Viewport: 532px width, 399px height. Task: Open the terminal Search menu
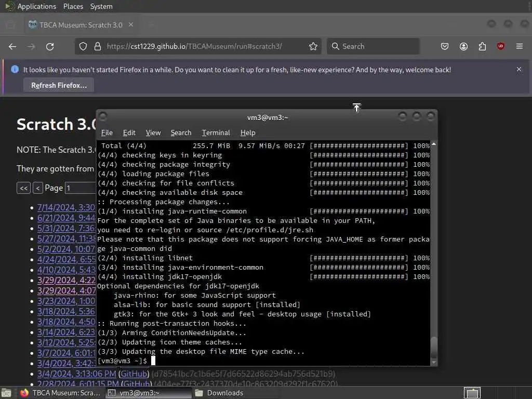[181, 132]
